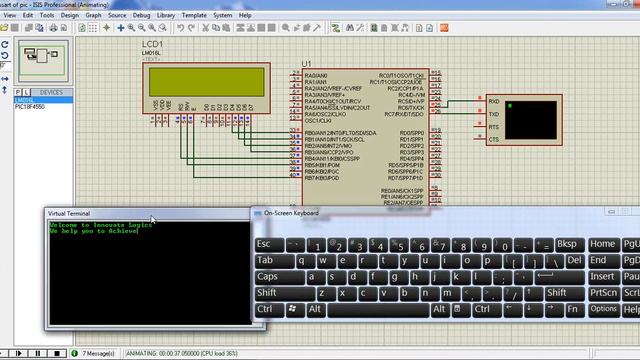Open the Library menu
Image resolution: width=640 pixels, height=360 pixels.
166,15
